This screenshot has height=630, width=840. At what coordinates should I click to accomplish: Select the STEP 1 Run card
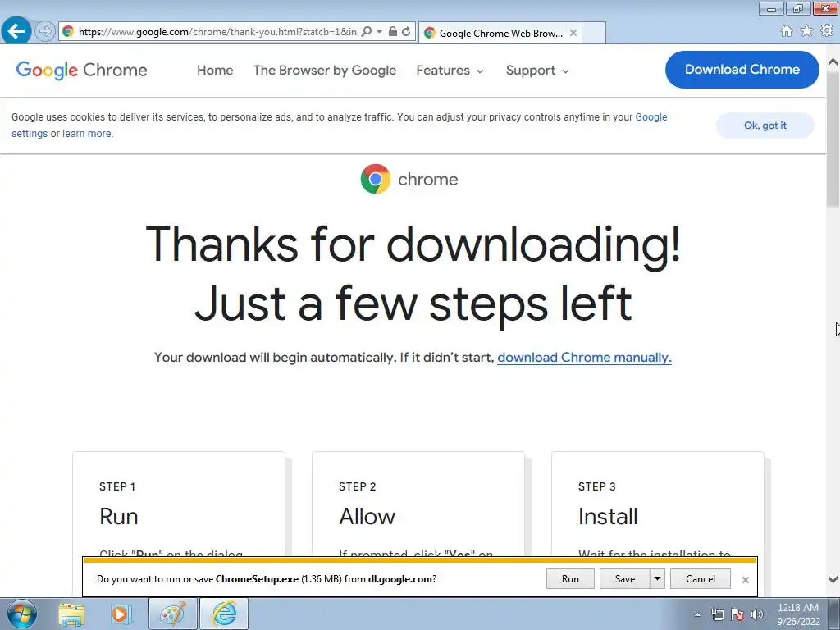point(178,504)
